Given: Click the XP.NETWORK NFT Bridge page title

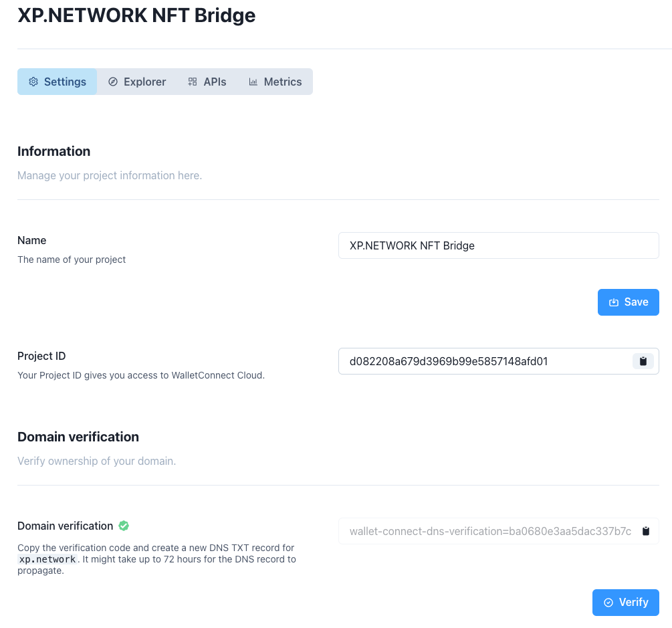Looking at the screenshot, I should pos(136,15).
